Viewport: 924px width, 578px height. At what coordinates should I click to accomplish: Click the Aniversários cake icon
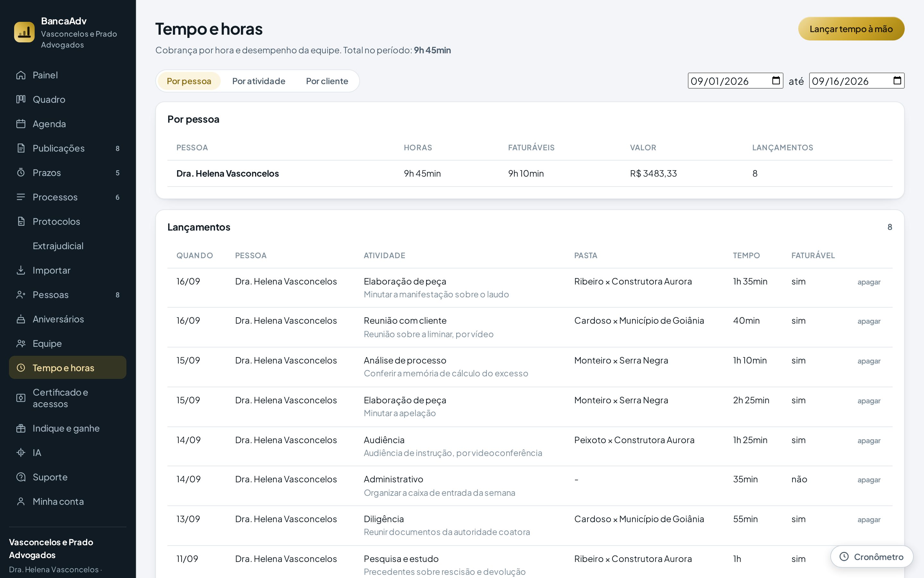coord(21,319)
